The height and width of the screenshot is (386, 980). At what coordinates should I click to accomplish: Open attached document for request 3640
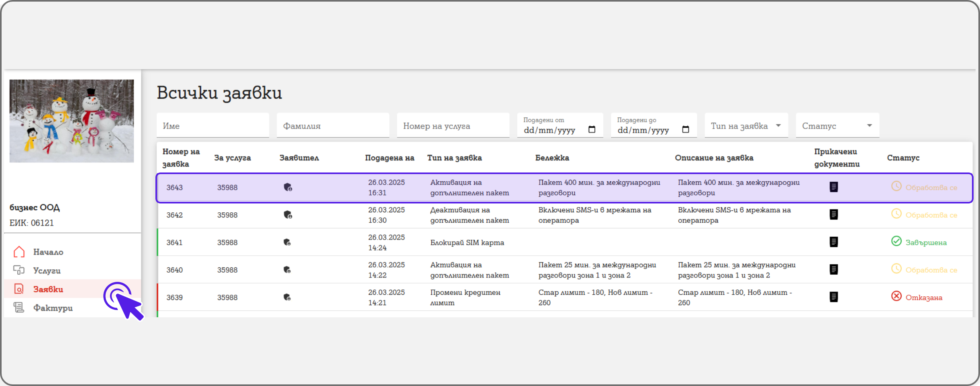pyautogui.click(x=834, y=269)
